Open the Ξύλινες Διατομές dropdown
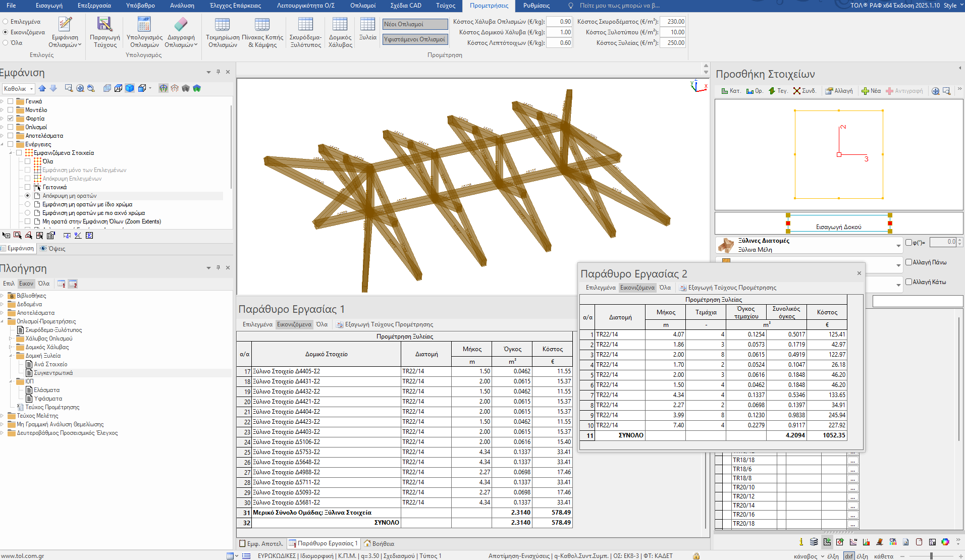The width and height of the screenshot is (965, 560). (898, 246)
